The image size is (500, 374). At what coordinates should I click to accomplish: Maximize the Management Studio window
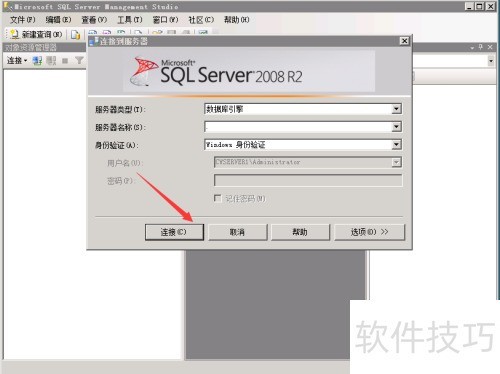pos(480,6)
